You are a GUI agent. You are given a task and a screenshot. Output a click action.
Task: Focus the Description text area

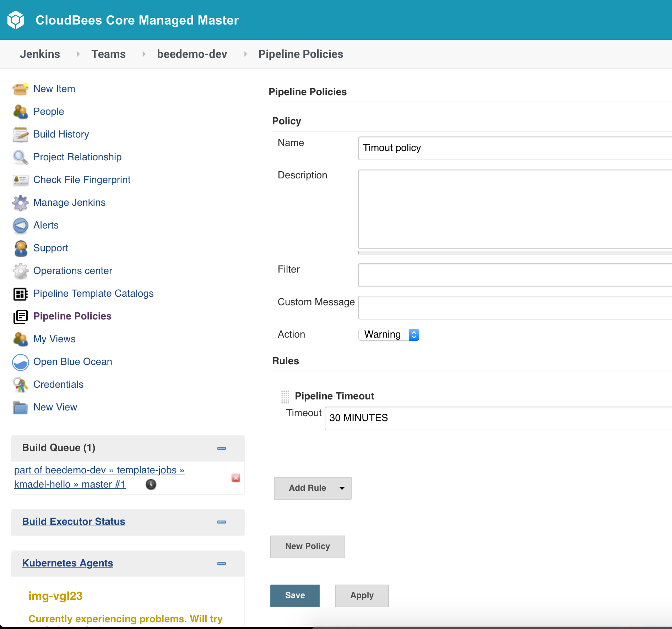[515, 209]
